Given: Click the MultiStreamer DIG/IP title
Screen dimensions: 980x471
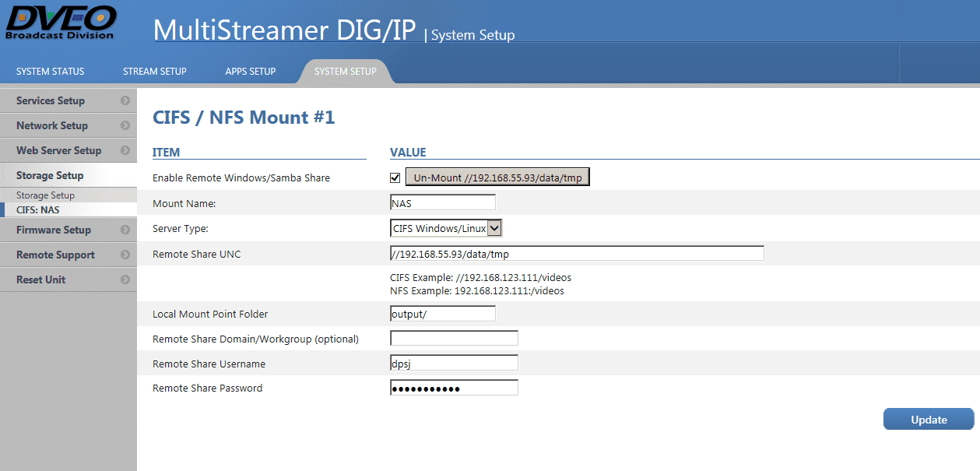Looking at the screenshot, I should [x=286, y=29].
